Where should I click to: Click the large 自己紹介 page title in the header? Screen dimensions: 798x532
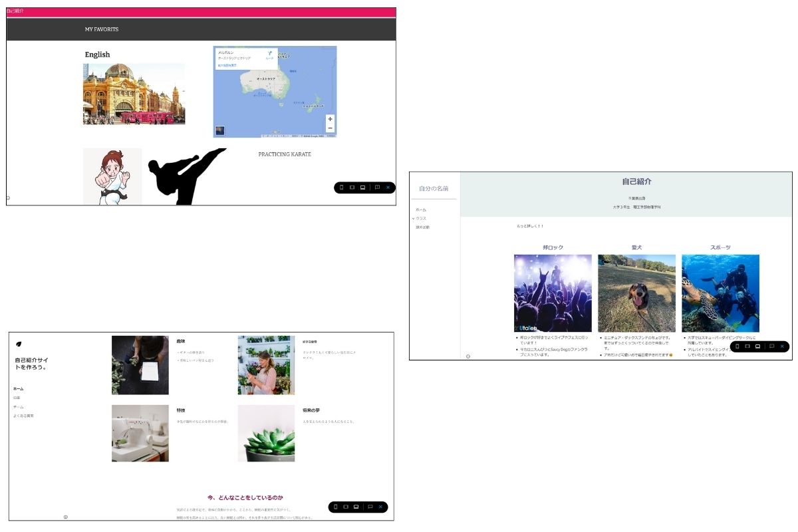click(636, 182)
